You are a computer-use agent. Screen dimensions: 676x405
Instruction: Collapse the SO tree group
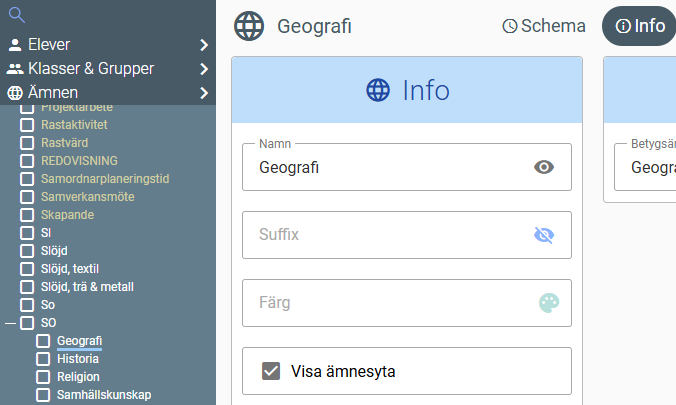10,323
